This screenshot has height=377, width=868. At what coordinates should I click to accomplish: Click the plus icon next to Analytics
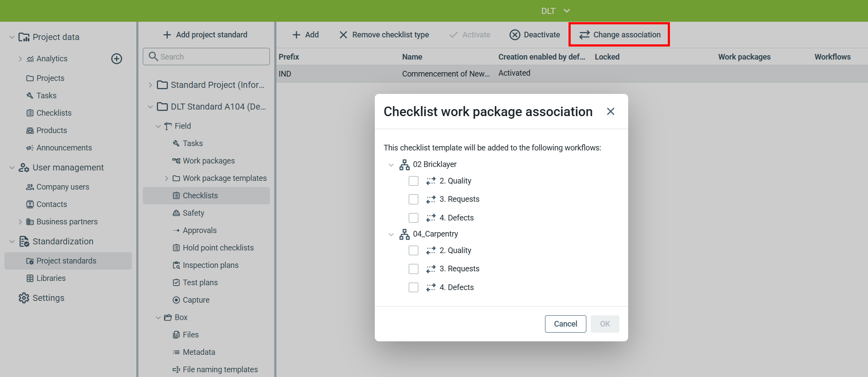(x=117, y=59)
